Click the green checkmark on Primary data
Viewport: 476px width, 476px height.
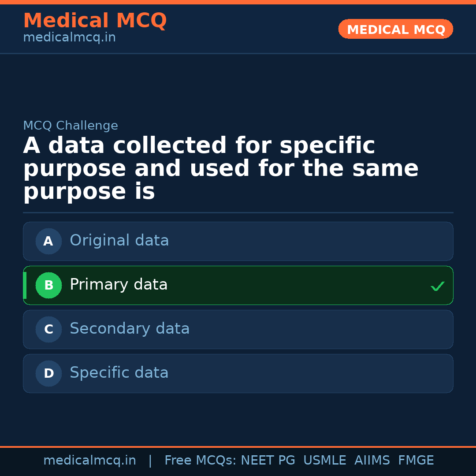point(438,286)
